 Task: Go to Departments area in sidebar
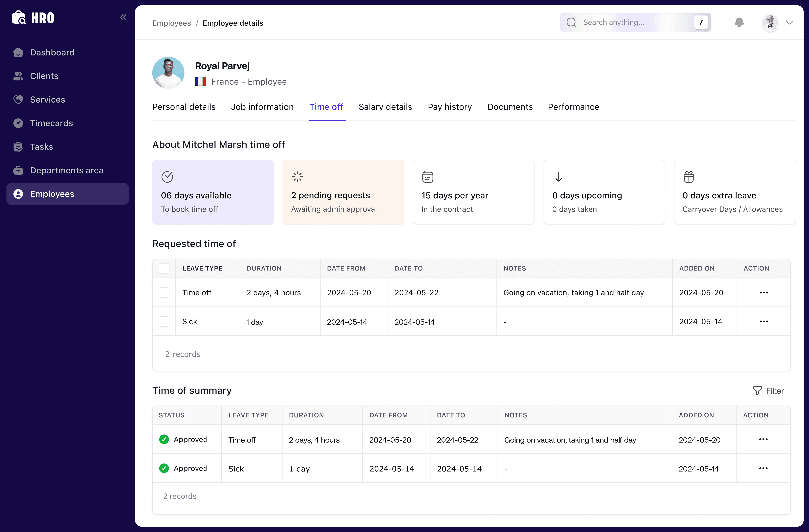(66, 171)
